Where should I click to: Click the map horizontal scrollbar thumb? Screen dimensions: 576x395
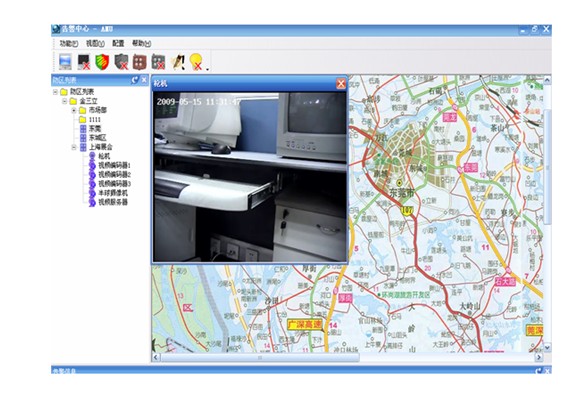(260, 357)
